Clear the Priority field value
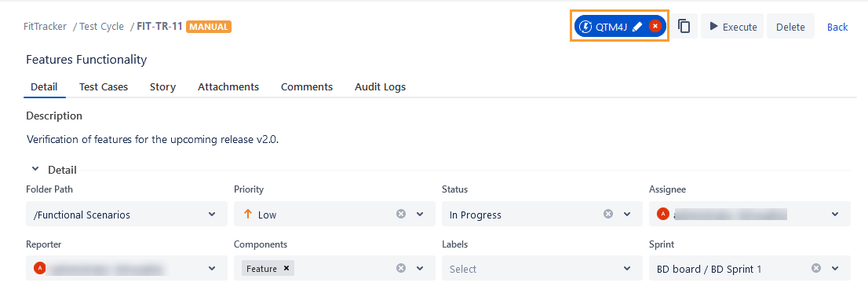868x290 pixels. pyautogui.click(x=401, y=214)
